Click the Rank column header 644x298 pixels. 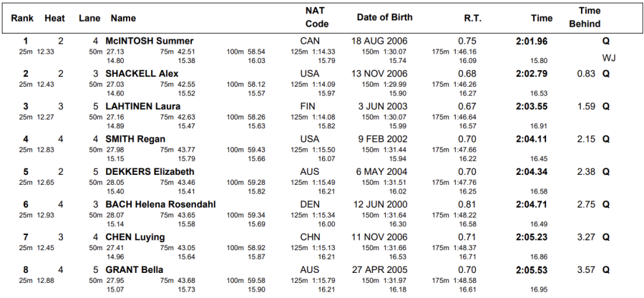click(24, 17)
